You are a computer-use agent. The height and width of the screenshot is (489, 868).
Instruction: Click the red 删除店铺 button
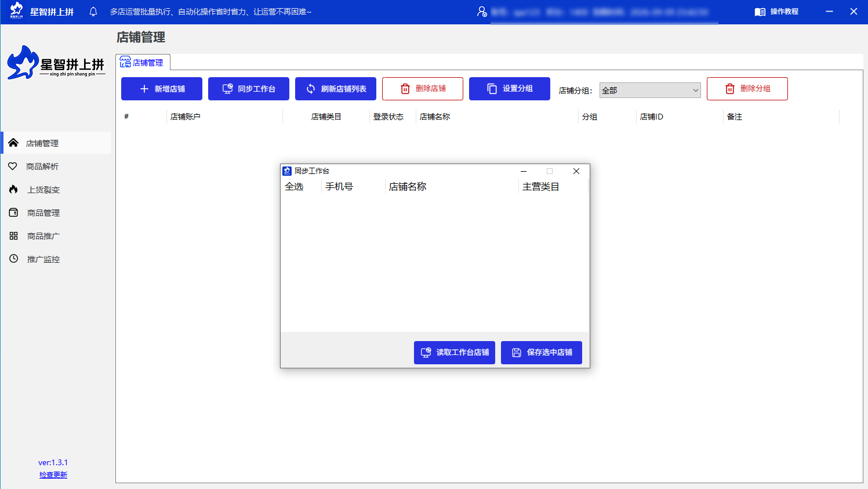pos(423,89)
